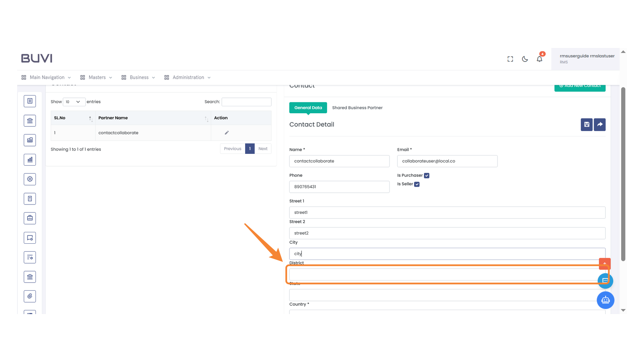The height and width of the screenshot is (362, 644).
Task: Toggle sorting on the Partner Name column
Action: tap(113, 118)
